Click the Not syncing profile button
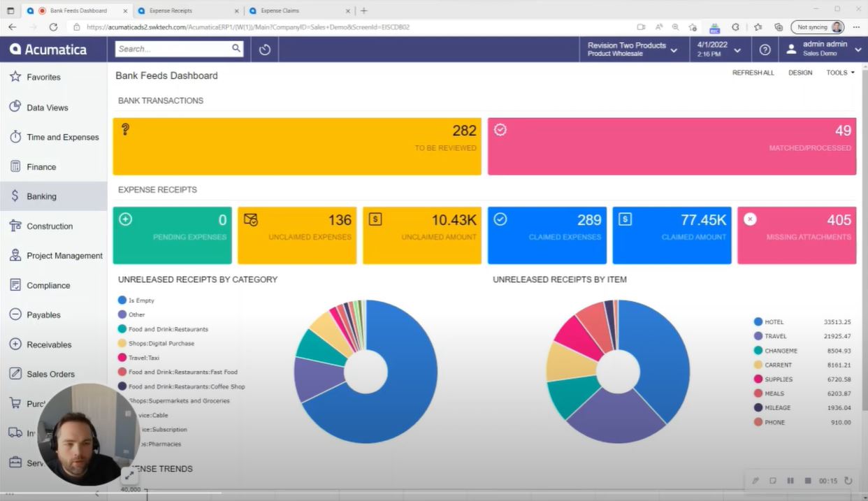 coord(817,27)
